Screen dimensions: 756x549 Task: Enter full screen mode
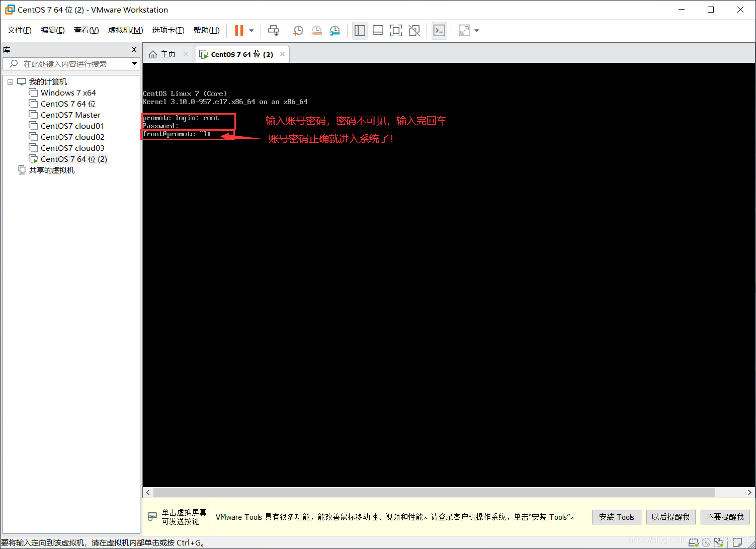[396, 31]
